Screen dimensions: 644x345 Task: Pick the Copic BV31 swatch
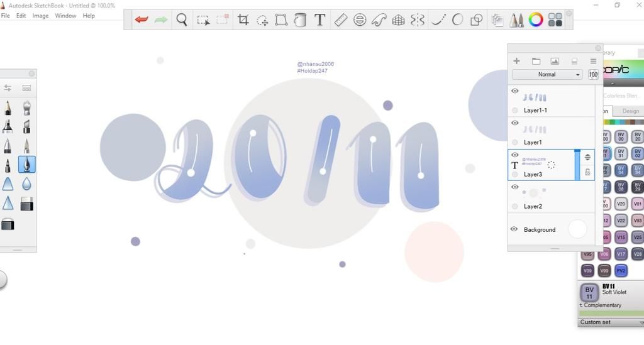[x=621, y=153]
